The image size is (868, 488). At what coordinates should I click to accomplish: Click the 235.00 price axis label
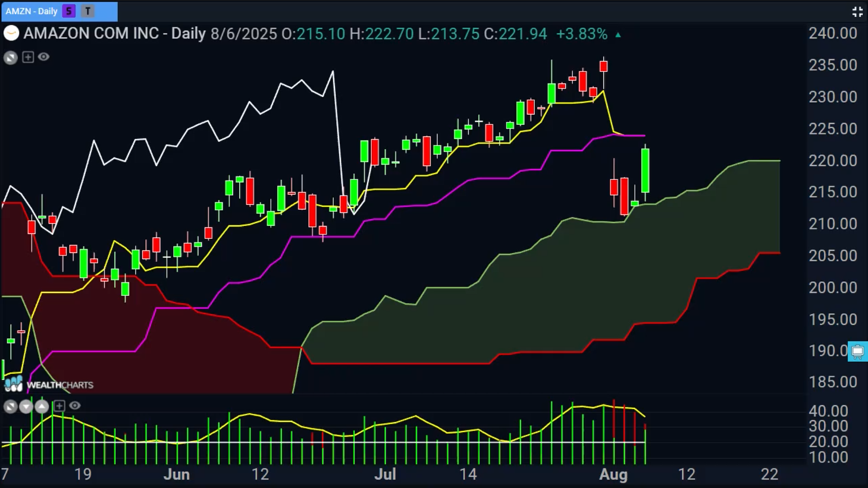[833, 65]
